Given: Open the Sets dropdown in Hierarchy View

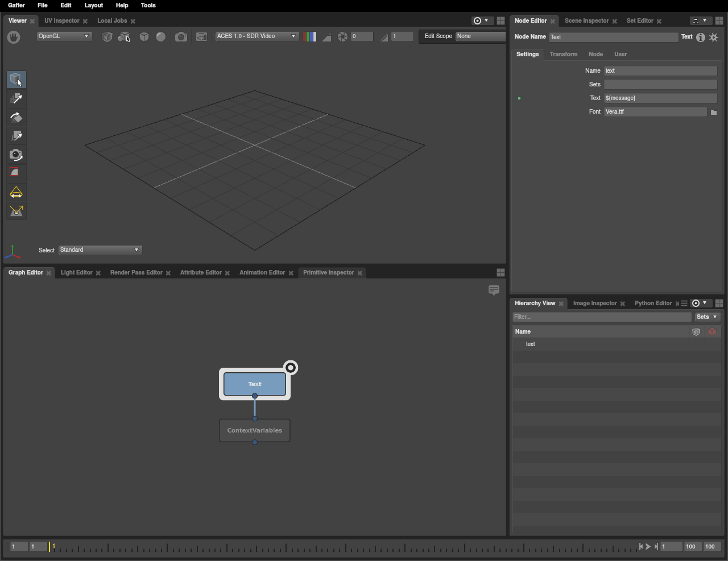Looking at the screenshot, I should (707, 317).
